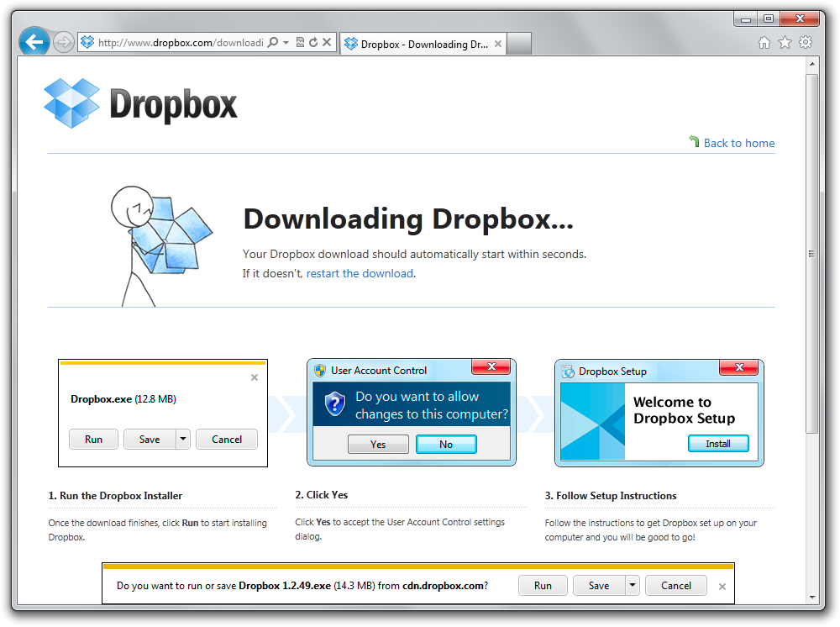
Task: Go back with the browser Back arrow
Action: (x=34, y=41)
